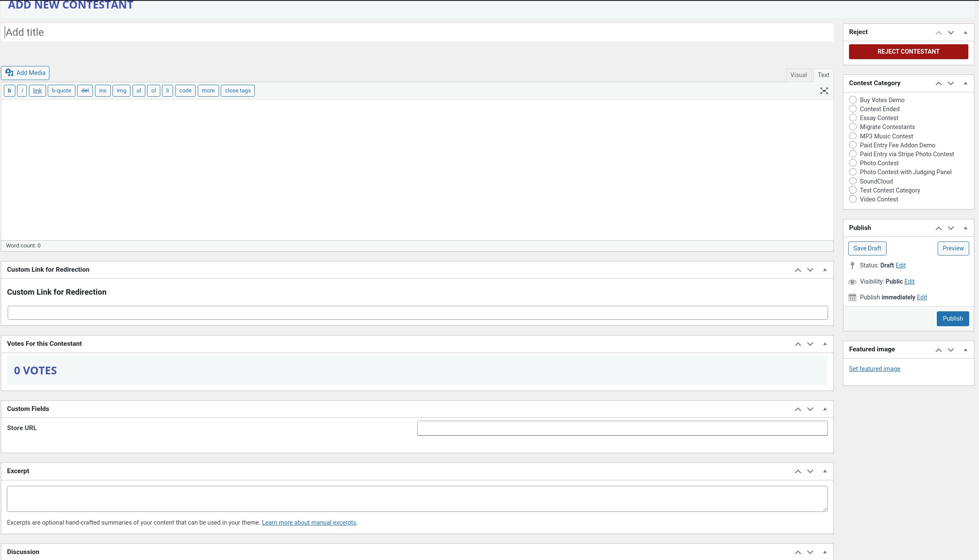This screenshot has width=979, height=560.
Task: Move Contest Category panel down
Action: tap(951, 83)
